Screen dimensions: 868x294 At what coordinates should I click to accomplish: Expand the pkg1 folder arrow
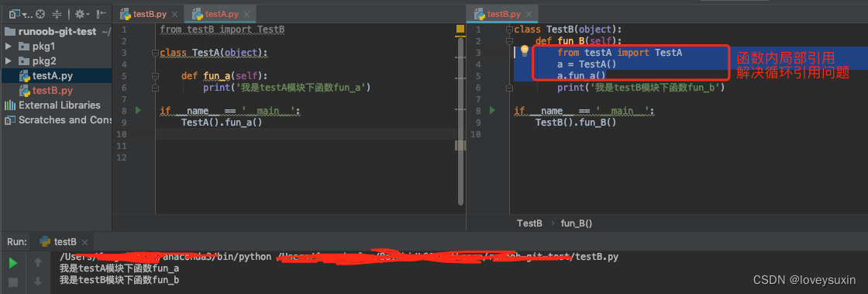point(9,46)
